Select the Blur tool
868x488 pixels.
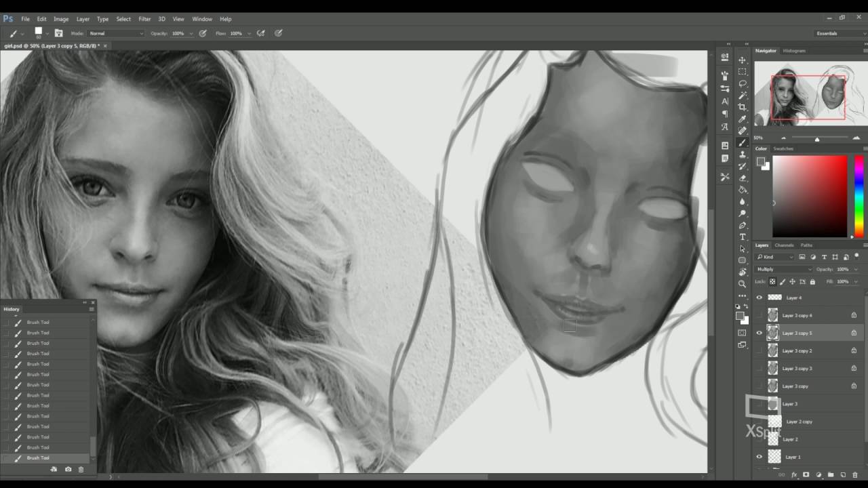pos(743,201)
